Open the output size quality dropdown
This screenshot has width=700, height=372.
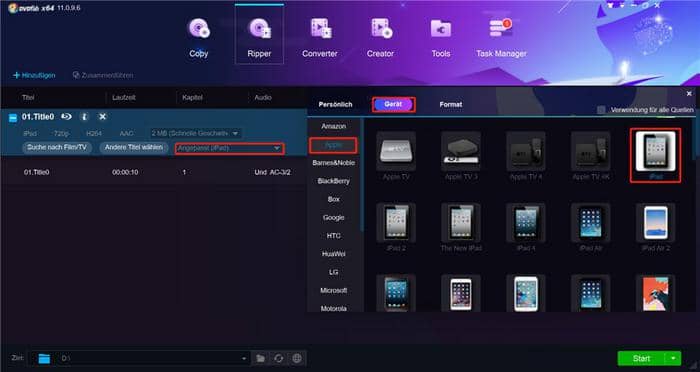[x=196, y=133]
